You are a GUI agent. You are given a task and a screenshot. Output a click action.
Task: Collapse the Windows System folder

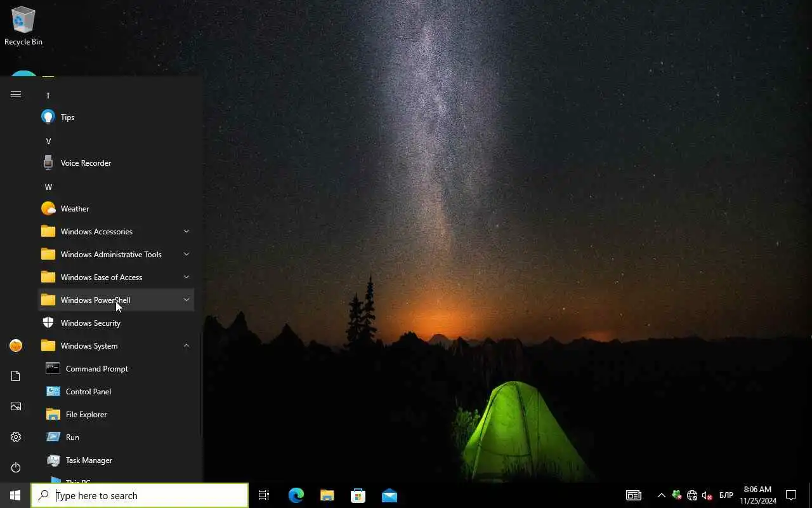(116, 346)
